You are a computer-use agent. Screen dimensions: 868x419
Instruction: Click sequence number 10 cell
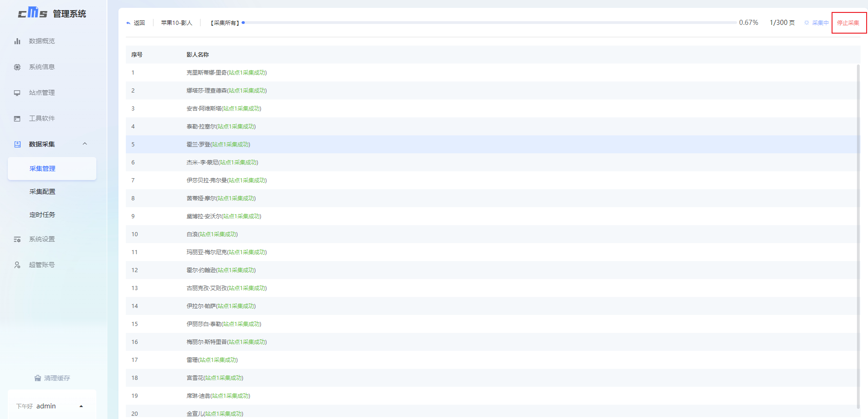tap(135, 234)
